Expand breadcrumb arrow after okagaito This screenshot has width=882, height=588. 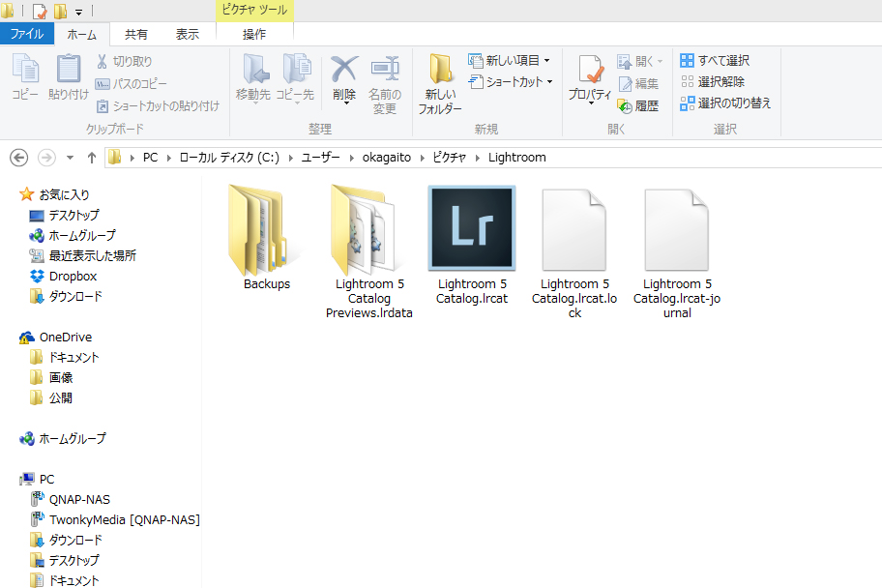tap(422, 158)
